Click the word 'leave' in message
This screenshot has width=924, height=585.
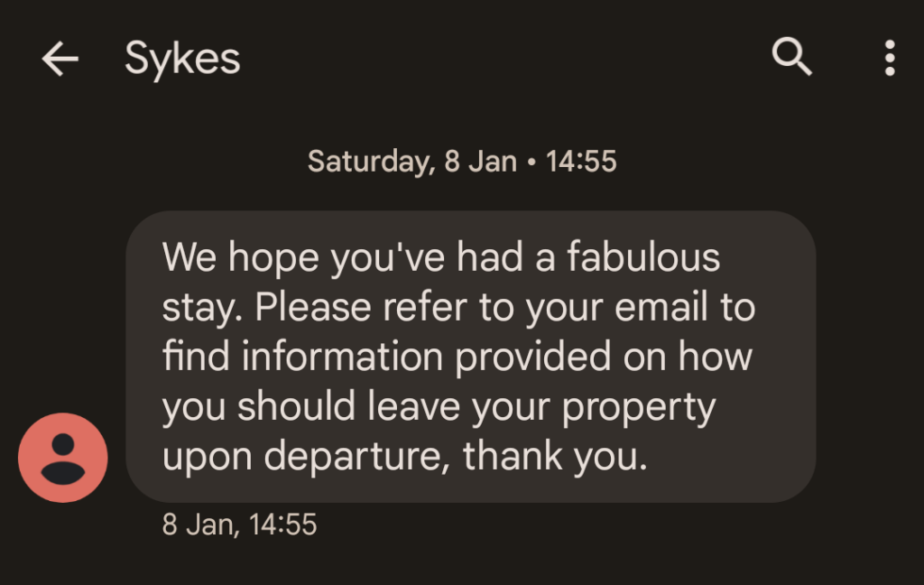(420, 407)
